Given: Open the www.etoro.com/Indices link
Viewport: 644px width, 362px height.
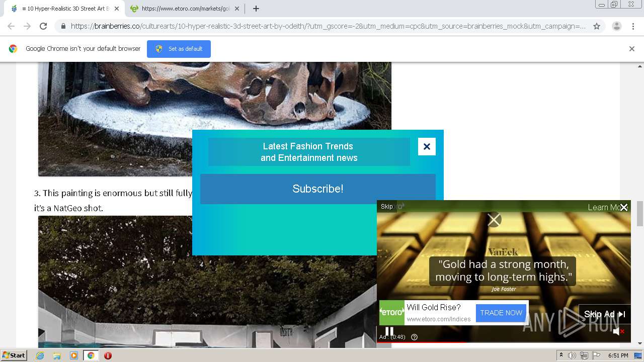Looking at the screenshot, I should (438, 319).
